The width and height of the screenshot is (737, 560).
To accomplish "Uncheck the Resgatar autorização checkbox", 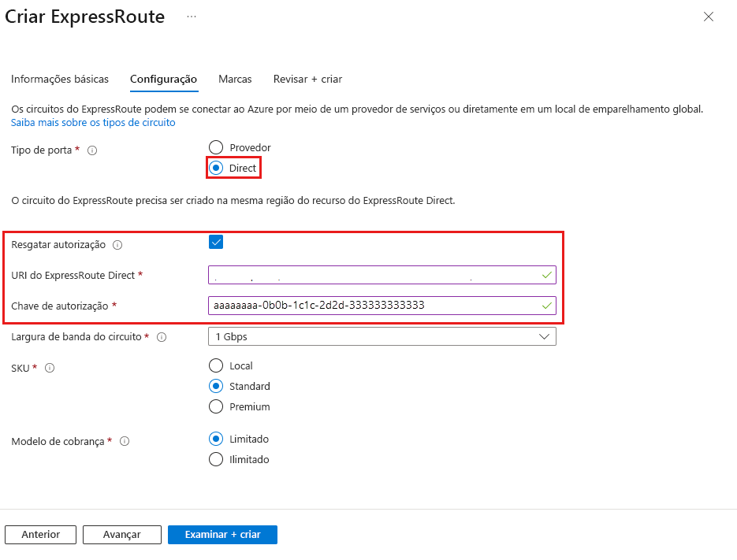I will click(216, 242).
